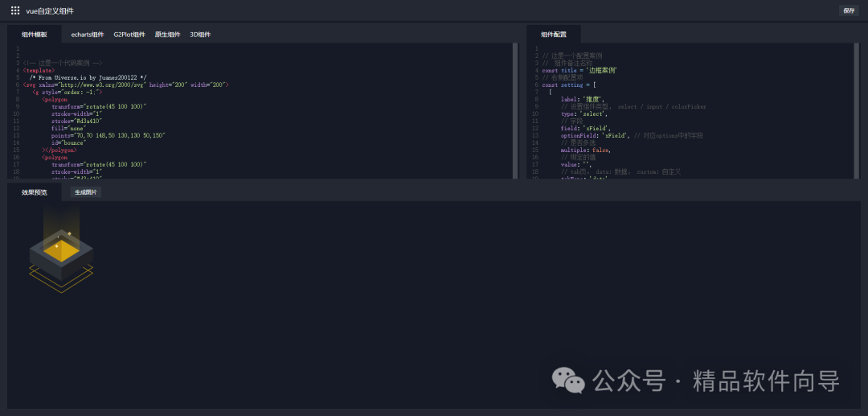
Task: Open the grid menu icon beside vue自定义组件
Action: 15,10
